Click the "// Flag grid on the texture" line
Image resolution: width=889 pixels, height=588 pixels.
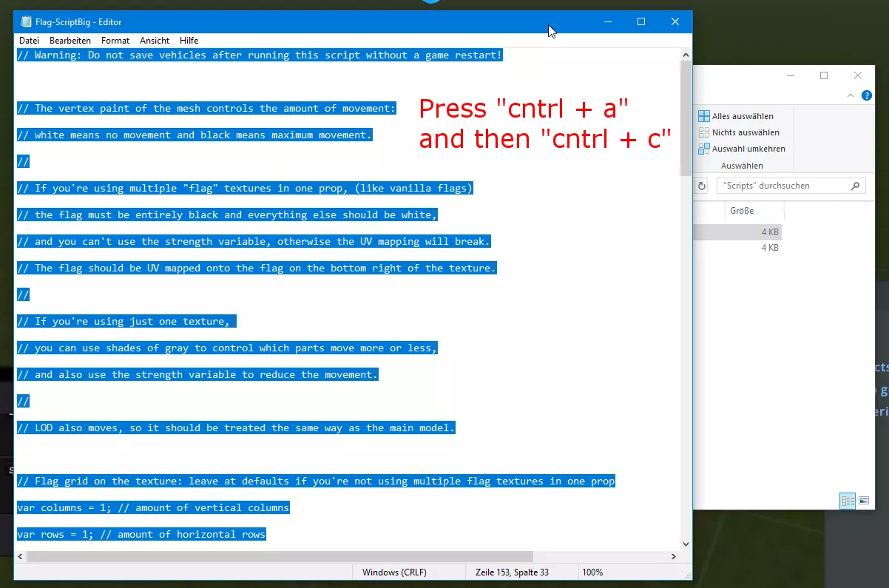pos(316,481)
